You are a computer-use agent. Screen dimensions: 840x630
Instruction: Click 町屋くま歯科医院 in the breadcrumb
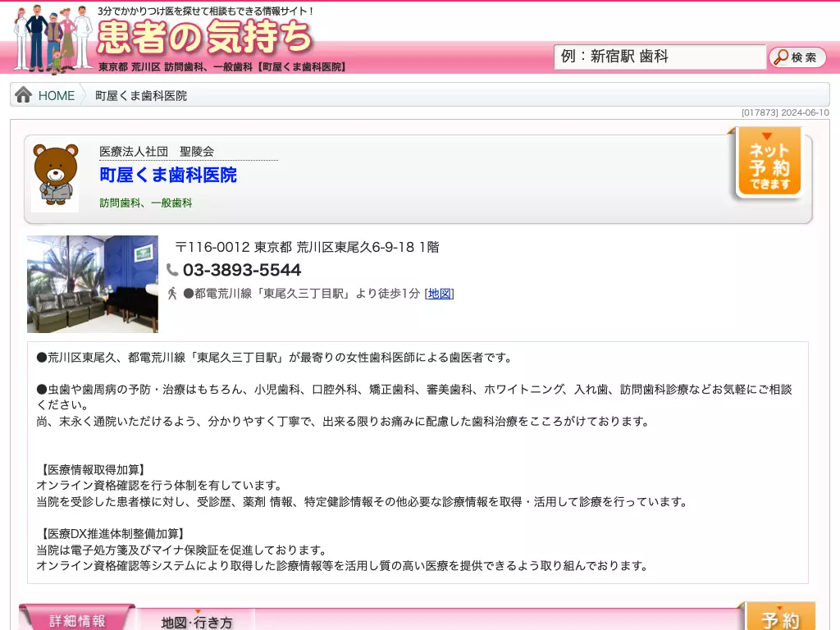point(141,96)
